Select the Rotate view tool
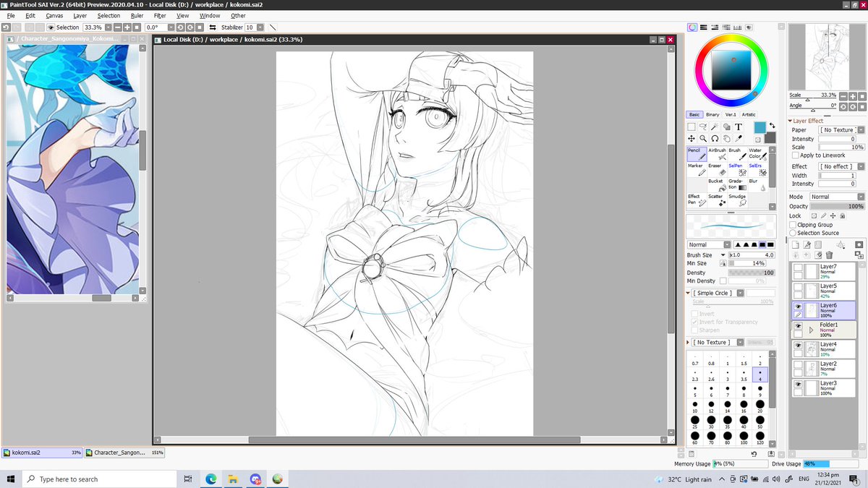868x488 pixels. (x=715, y=138)
